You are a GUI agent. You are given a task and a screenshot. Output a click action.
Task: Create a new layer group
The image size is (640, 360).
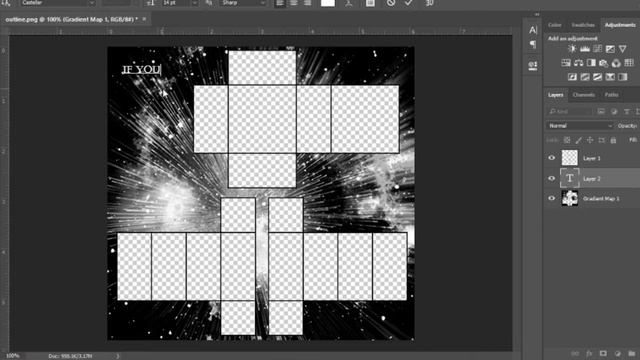click(x=632, y=353)
